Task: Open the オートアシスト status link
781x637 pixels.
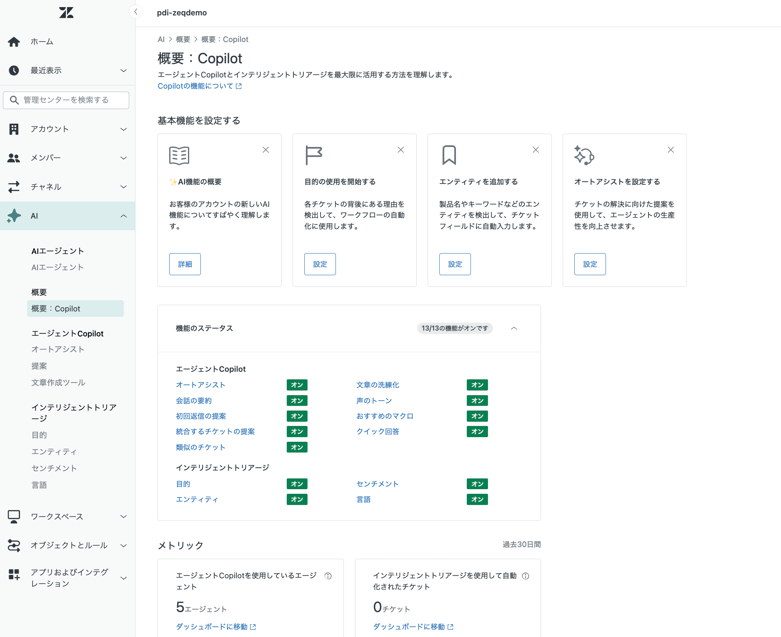Action: (x=200, y=385)
